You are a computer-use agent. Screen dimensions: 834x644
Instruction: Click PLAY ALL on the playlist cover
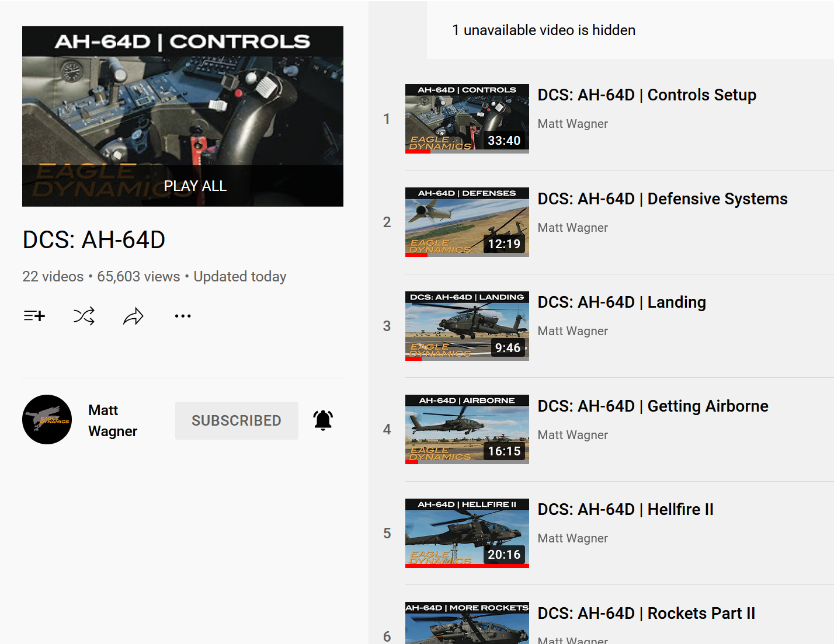tap(195, 186)
